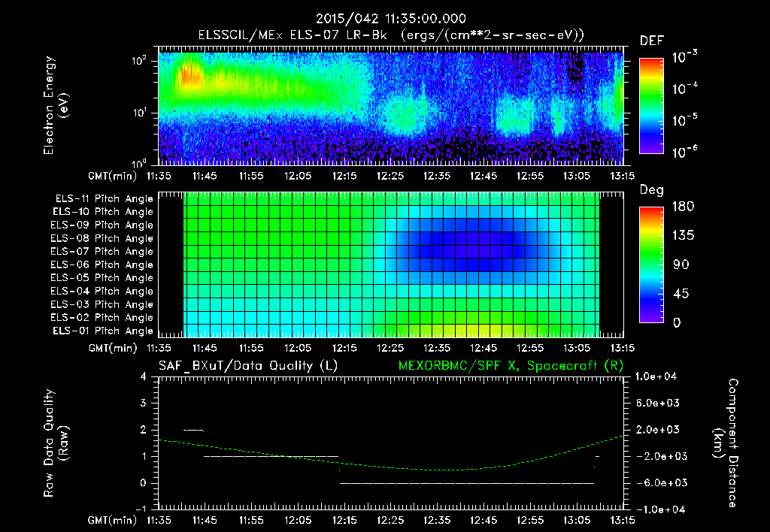Click the DEF color bar scale
Image resolution: width=770 pixels, height=532 pixels.
[x=651, y=105]
